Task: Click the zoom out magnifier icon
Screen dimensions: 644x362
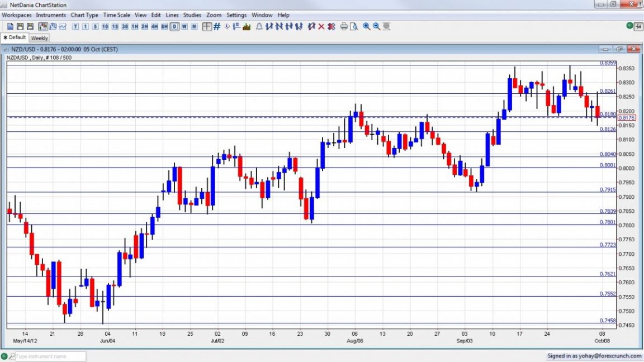Action: (x=376, y=26)
